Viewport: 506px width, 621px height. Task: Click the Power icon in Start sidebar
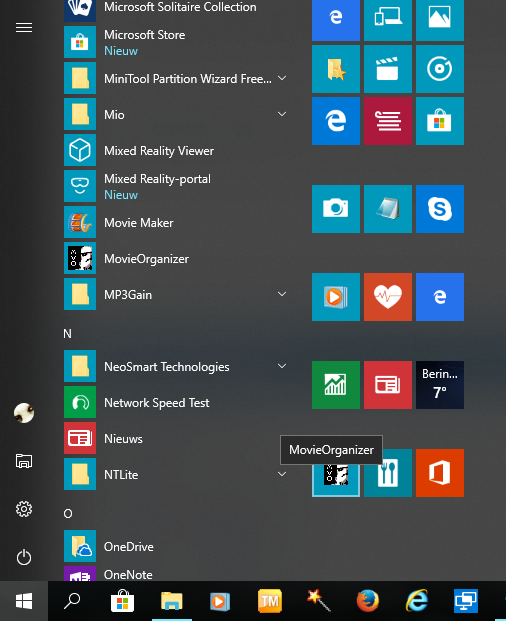pyautogui.click(x=24, y=557)
